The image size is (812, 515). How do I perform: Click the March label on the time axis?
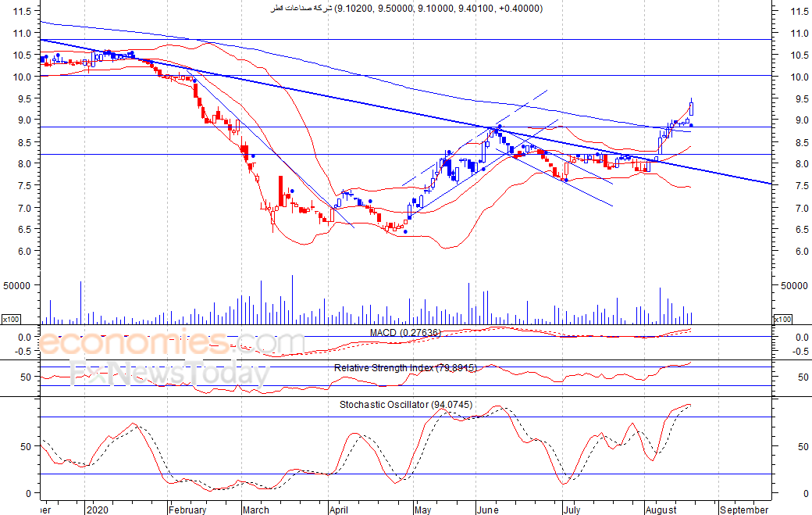point(255,510)
